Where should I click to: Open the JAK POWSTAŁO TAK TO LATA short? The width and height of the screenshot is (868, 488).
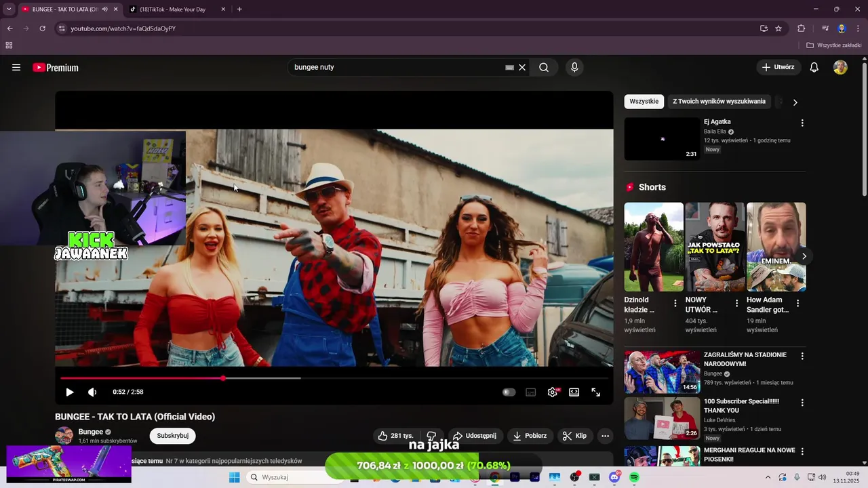[715, 247]
